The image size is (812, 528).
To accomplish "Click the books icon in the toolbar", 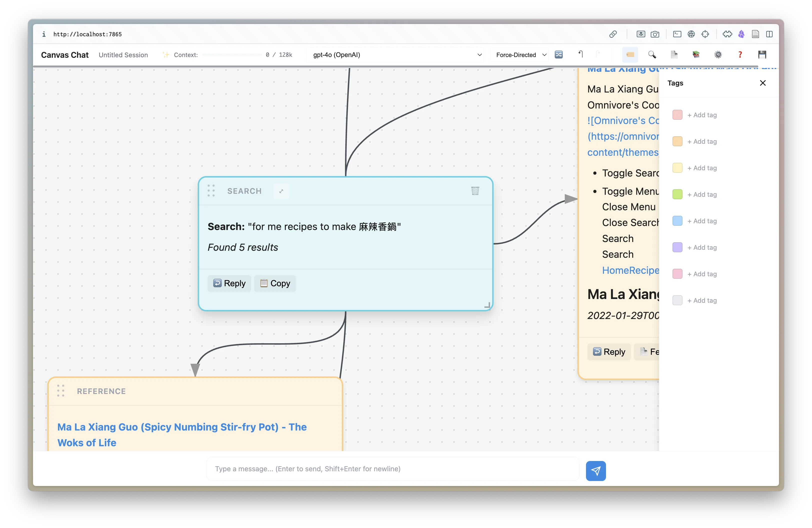I will [696, 54].
